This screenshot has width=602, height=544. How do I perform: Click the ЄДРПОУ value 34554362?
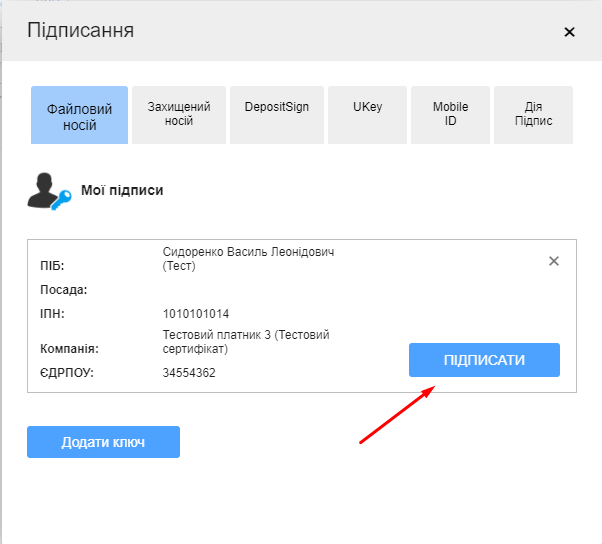pyautogui.click(x=189, y=373)
